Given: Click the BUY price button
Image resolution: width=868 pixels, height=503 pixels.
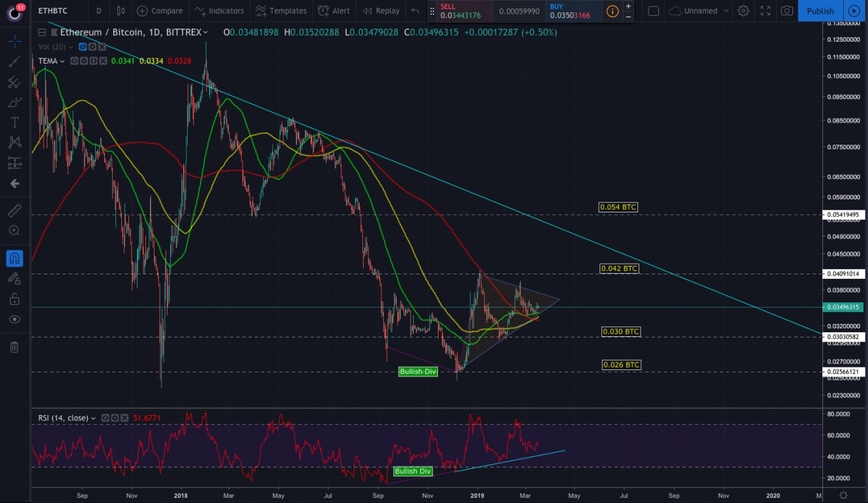Looking at the screenshot, I should pyautogui.click(x=573, y=10).
